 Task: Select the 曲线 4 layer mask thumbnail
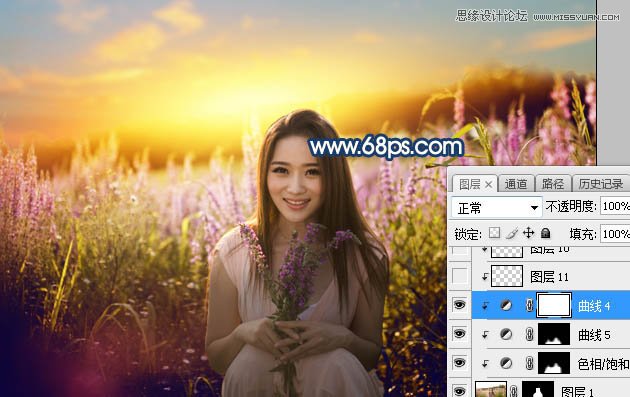(x=554, y=305)
